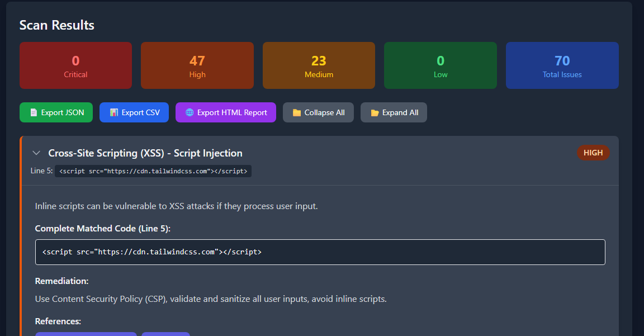Click the Content Security Policy remediation text
This screenshot has width=644, height=336.
tap(211, 299)
